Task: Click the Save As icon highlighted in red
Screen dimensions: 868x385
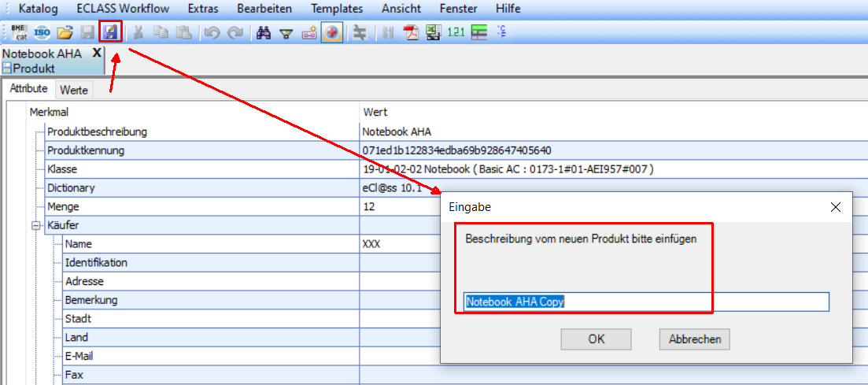Action: 110,32
